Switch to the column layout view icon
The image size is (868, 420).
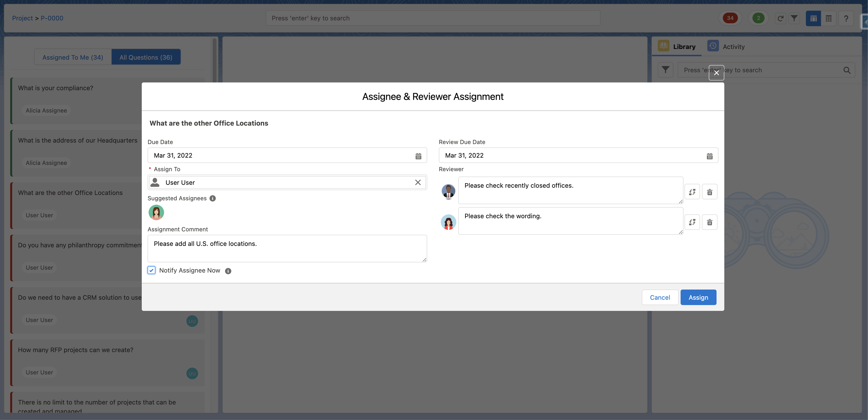[813, 18]
